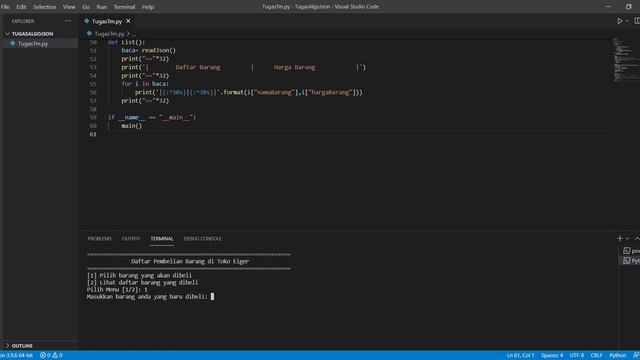Click 'baca= readJson()' on line 51
The image size is (640, 360).
tap(149, 50)
